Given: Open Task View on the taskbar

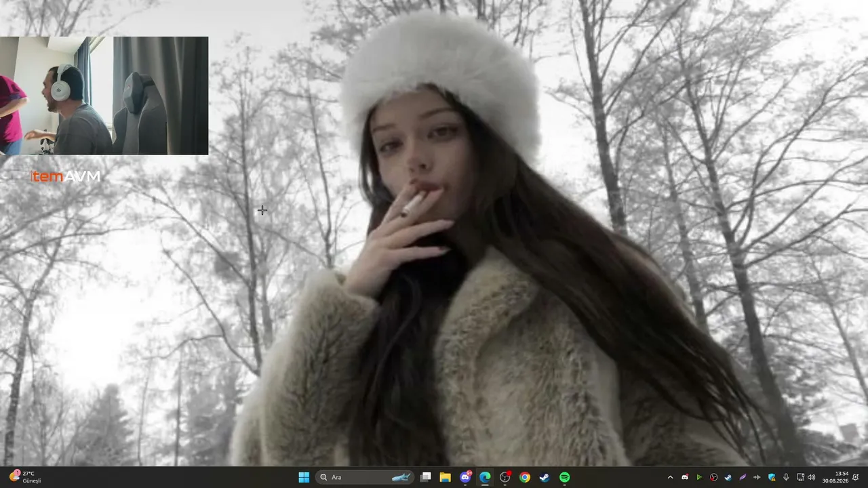Looking at the screenshot, I should tap(425, 477).
